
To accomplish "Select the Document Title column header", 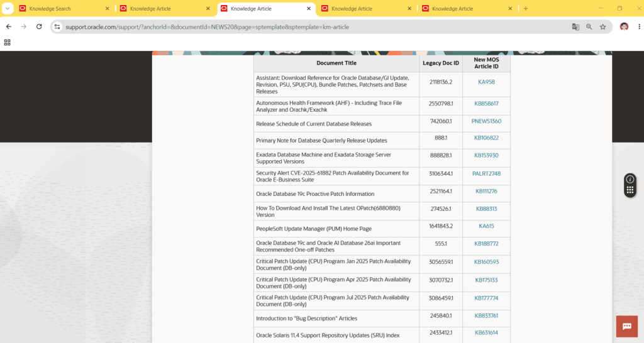I will click(336, 63).
